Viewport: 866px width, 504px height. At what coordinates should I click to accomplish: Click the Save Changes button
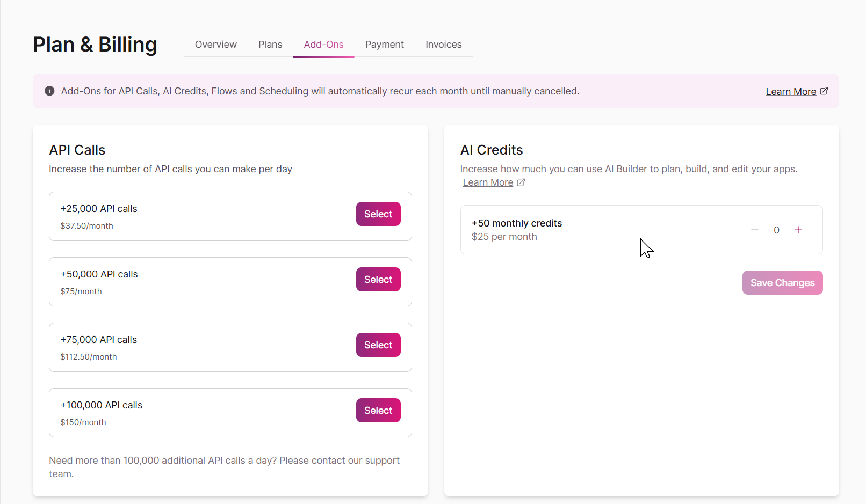(x=783, y=283)
